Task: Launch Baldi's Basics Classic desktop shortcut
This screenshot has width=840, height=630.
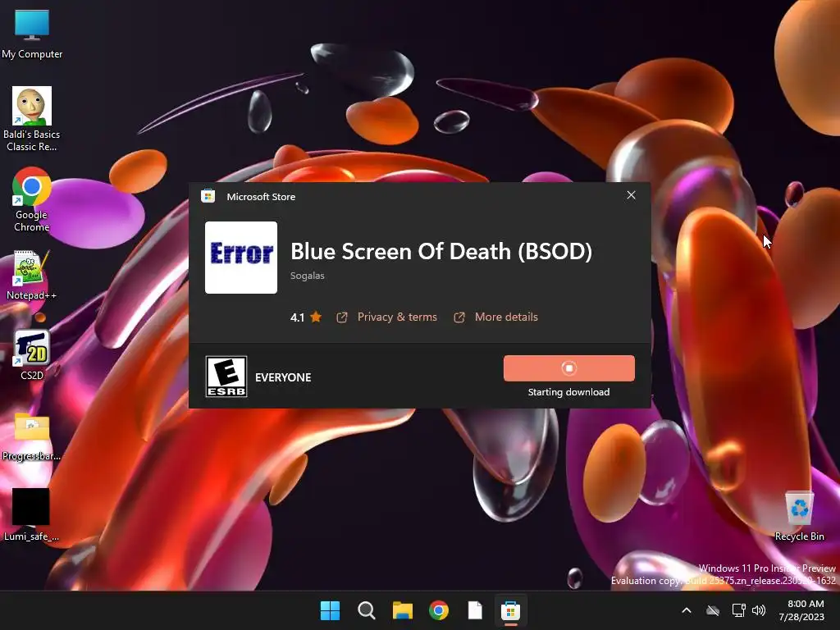Action: point(32,119)
